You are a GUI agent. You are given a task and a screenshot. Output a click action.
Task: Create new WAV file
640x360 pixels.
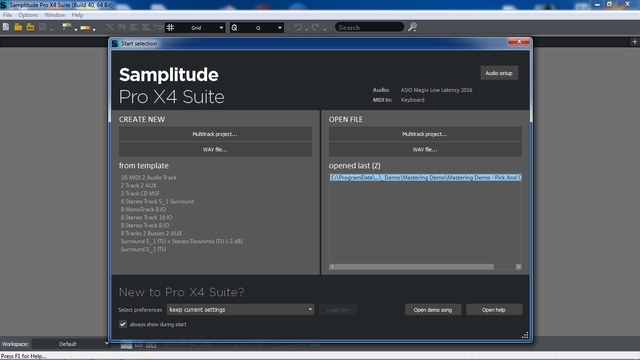[215, 149]
